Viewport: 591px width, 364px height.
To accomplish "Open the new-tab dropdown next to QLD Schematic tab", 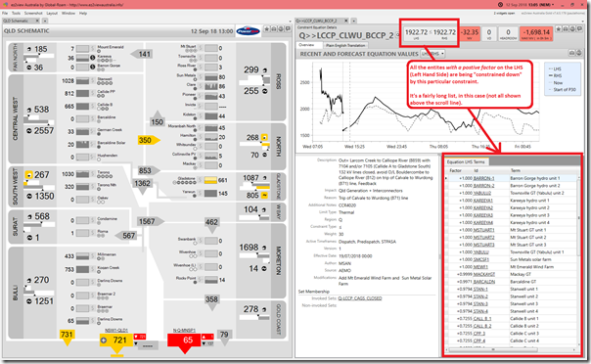I will tap(45, 21).
